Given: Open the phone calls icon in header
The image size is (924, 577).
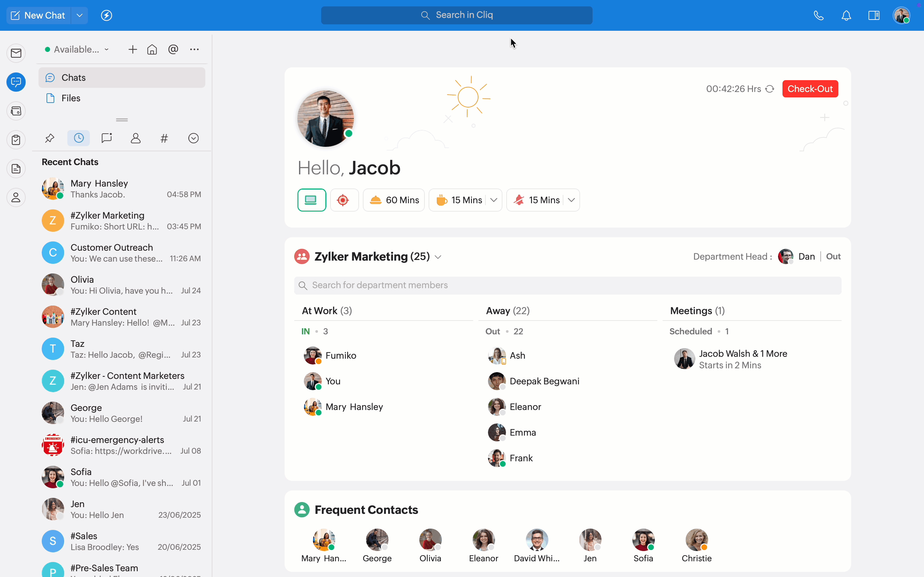Looking at the screenshot, I should tap(819, 15).
